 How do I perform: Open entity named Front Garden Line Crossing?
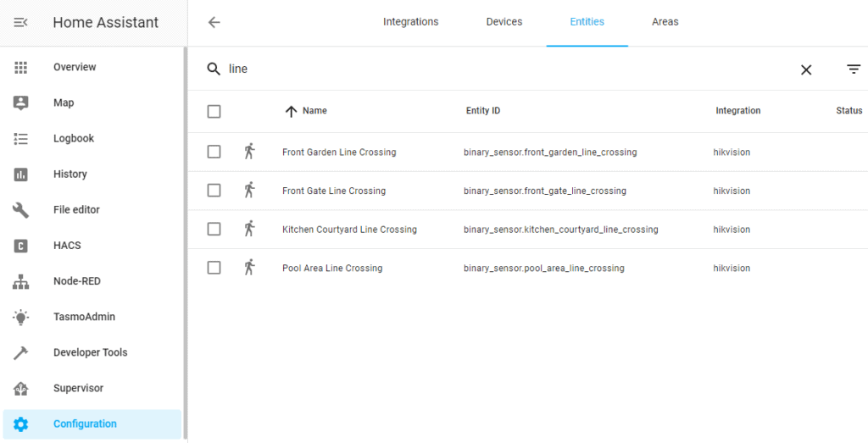[x=339, y=152]
